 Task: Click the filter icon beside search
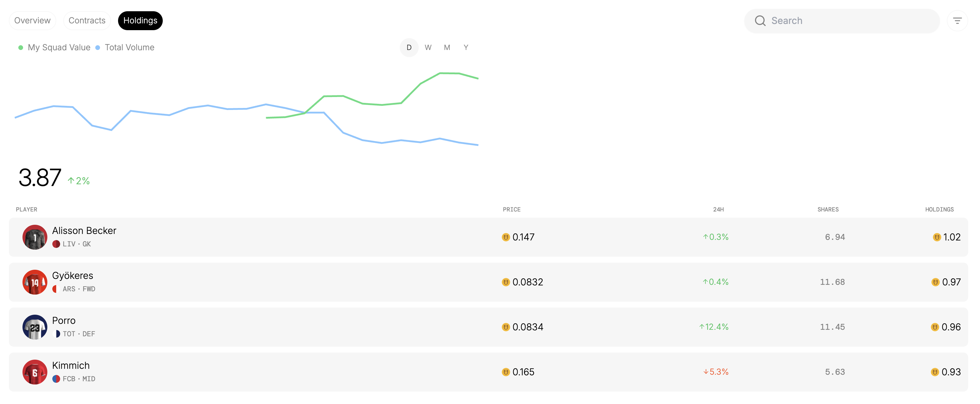[957, 20]
